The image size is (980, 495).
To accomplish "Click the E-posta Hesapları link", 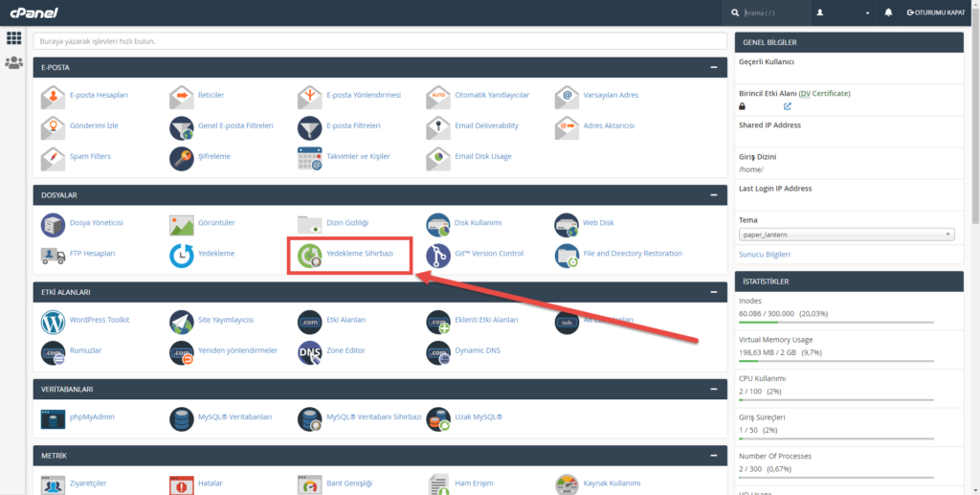I will (x=99, y=96).
